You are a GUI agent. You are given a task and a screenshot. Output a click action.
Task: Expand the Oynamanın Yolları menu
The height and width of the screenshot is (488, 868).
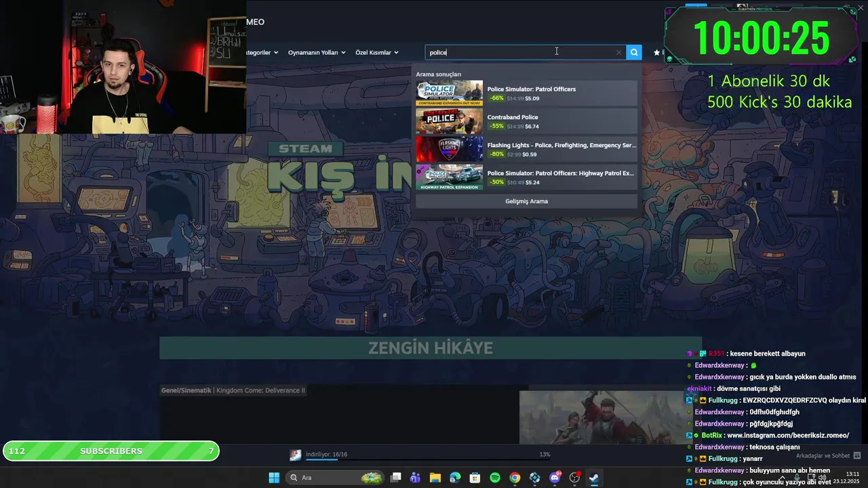tap(317, 52)
